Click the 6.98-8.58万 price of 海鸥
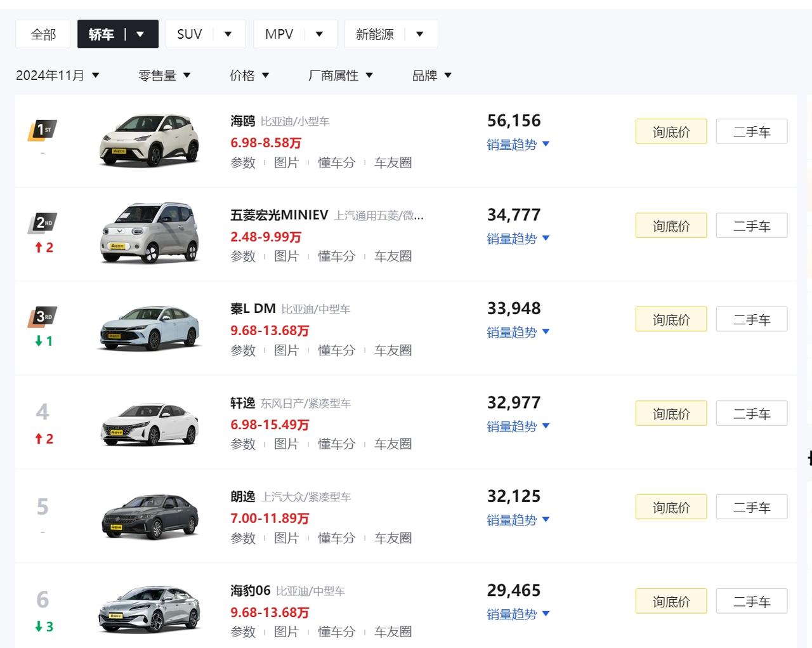812x648 pixels. pos(266,143)
